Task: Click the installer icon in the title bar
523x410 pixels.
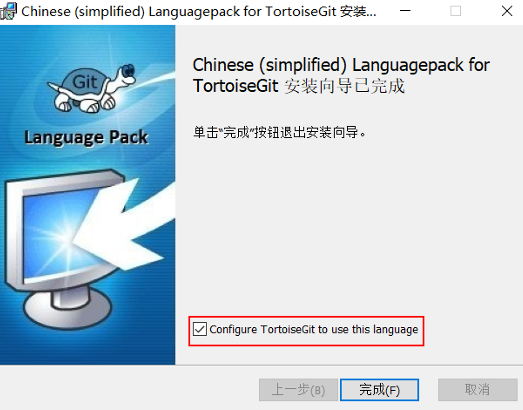Action: (8, 11)
